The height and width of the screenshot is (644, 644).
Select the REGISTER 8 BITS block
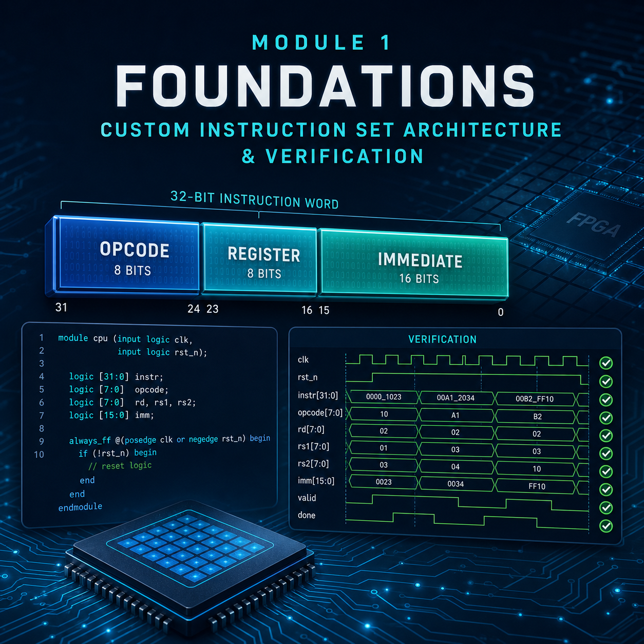259,259
